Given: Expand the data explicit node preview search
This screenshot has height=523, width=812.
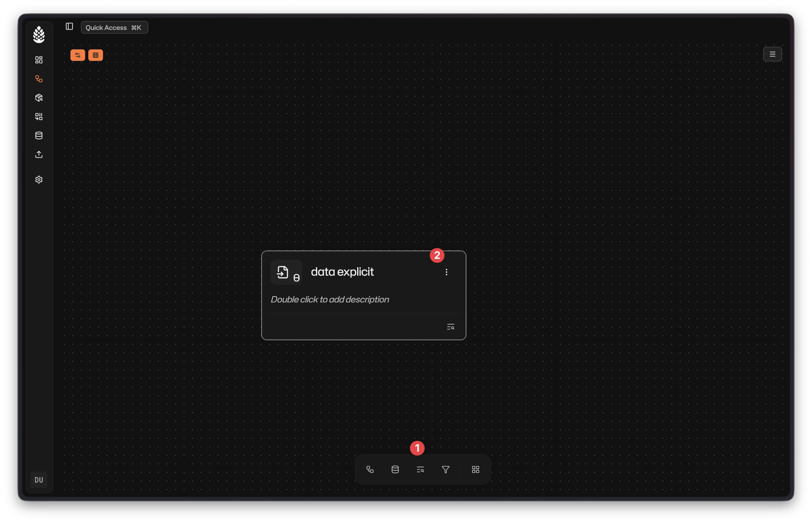Looking at the screenshot, I should [451, 326].
